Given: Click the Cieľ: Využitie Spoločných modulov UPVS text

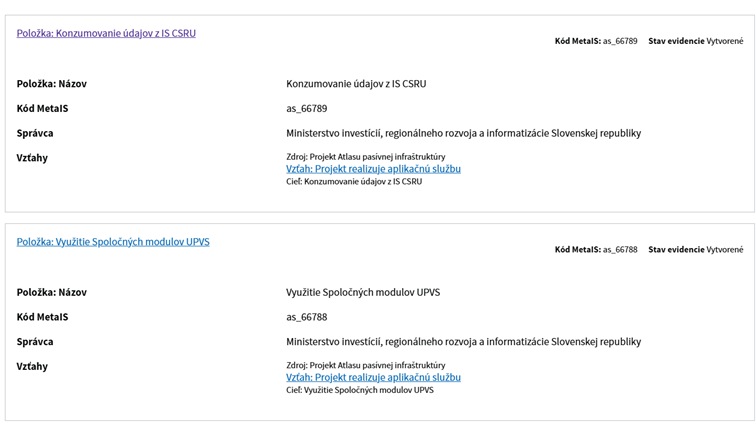Looking at the screenshot, I should click(x=360, y=390).
